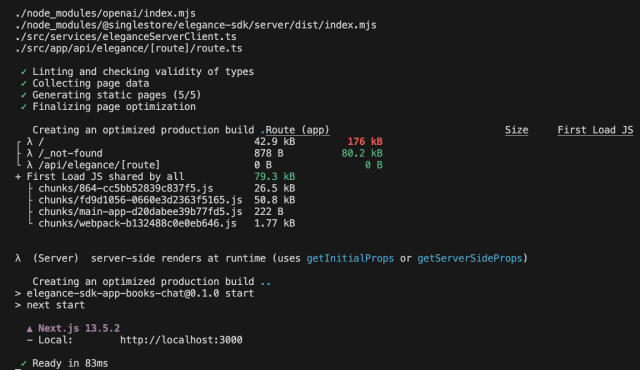This screenshot has width=640, height=370.
Task: Click the checkmark next to Linting and checking
Action: (24, 72)
